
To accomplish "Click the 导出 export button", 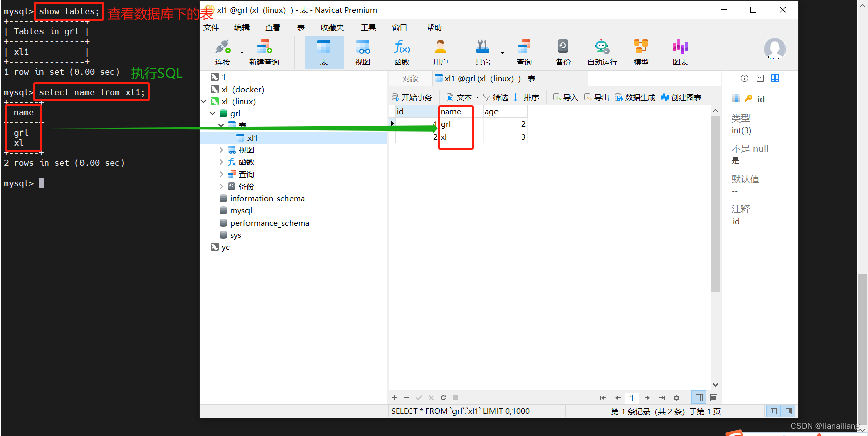I will [596, 97].
